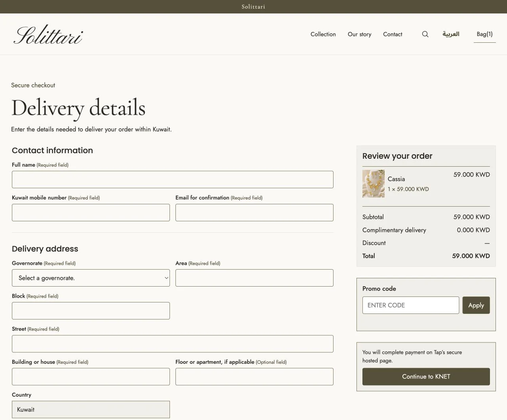The image size is (507, 420).
Task: Apply the promo code
Action: [x=476, y=305]
